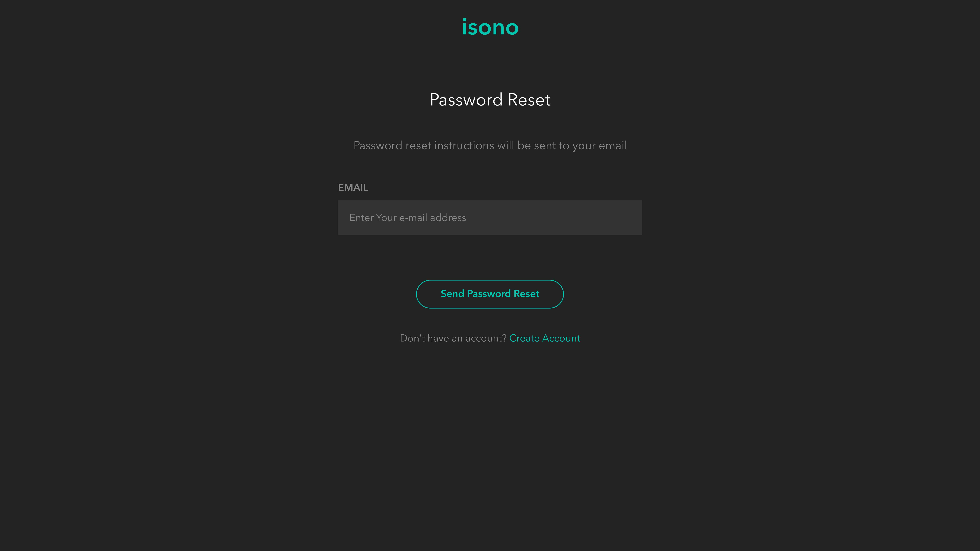
Task: Focus the "Enter Your e-mail address" box
Action: pyautogui.click(x=490, y=217)
